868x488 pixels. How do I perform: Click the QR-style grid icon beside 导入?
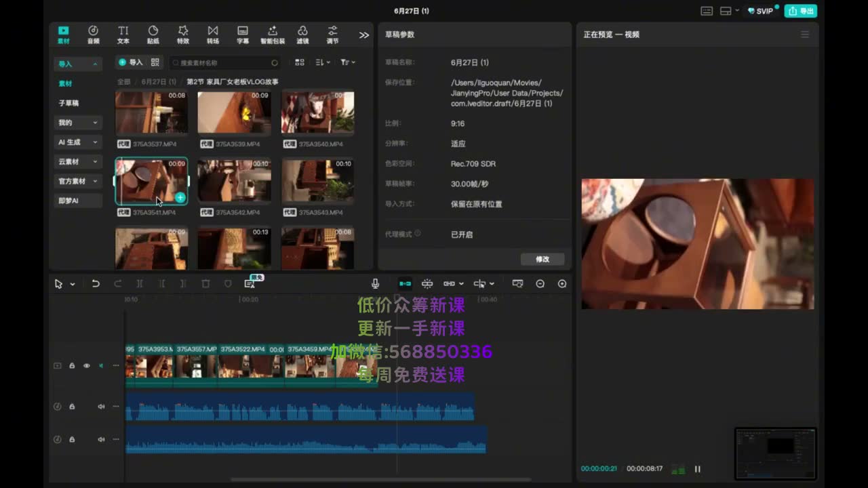(155, 62)
